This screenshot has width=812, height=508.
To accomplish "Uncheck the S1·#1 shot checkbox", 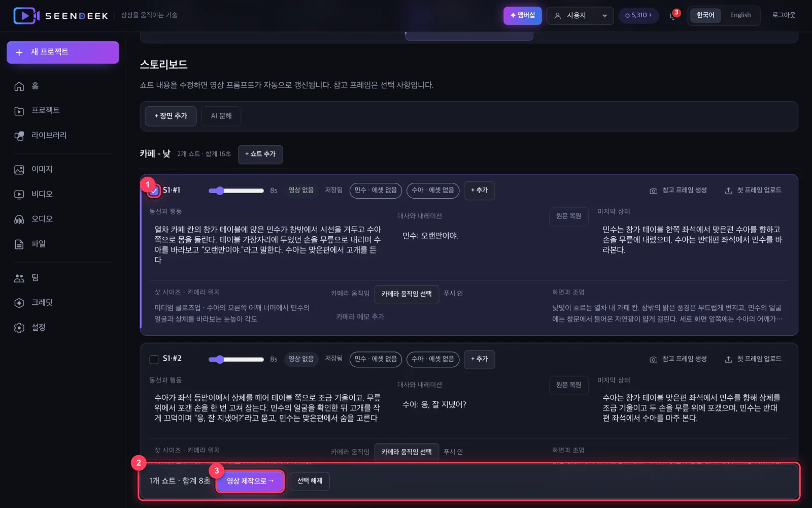I will click(x=154, y=190).
